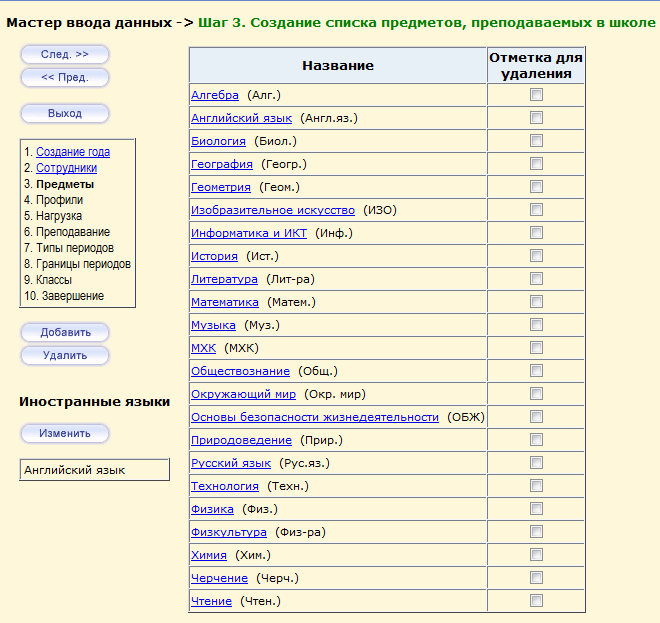Open Основы безопасности жизнедеятельности link
660x623 pixels.
coord(315,417)
